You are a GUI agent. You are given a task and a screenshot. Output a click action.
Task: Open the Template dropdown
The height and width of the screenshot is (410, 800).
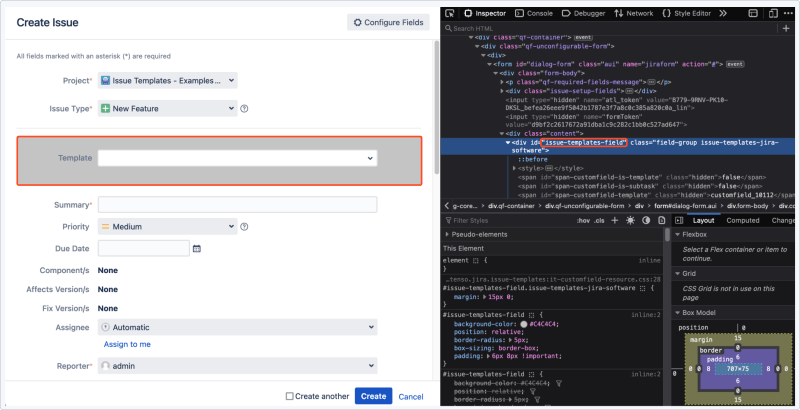[x=237, y=158]
